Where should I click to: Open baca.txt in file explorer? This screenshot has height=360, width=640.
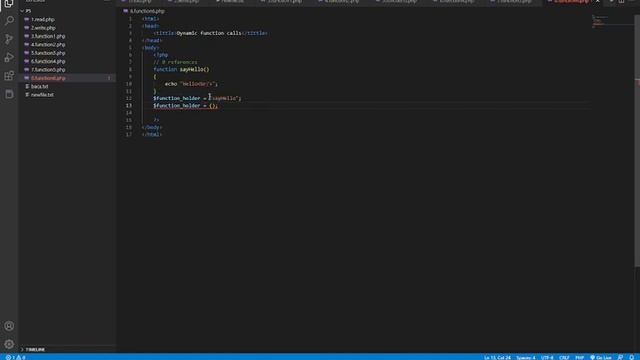click(x=40, y=87)
